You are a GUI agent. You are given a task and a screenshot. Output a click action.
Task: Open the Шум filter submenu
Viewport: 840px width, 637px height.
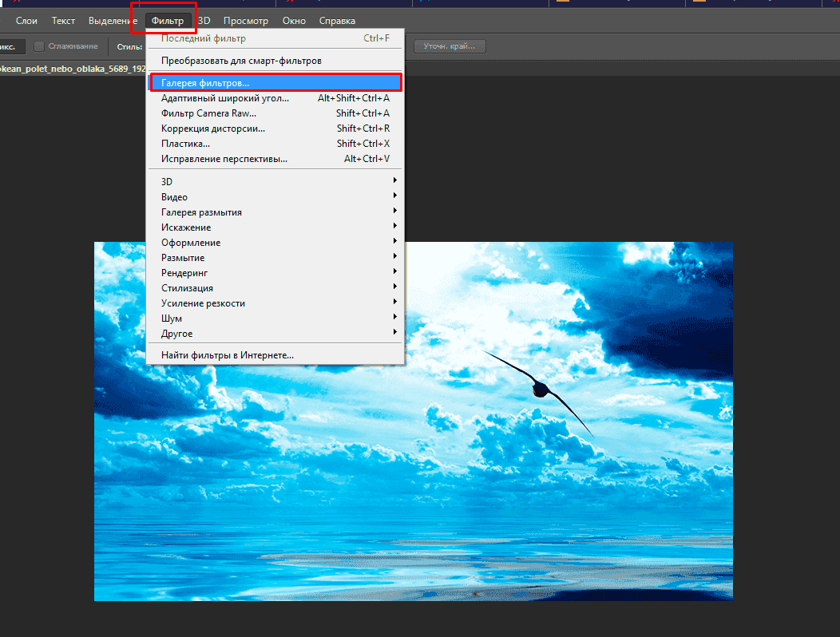tap(172, 318)
